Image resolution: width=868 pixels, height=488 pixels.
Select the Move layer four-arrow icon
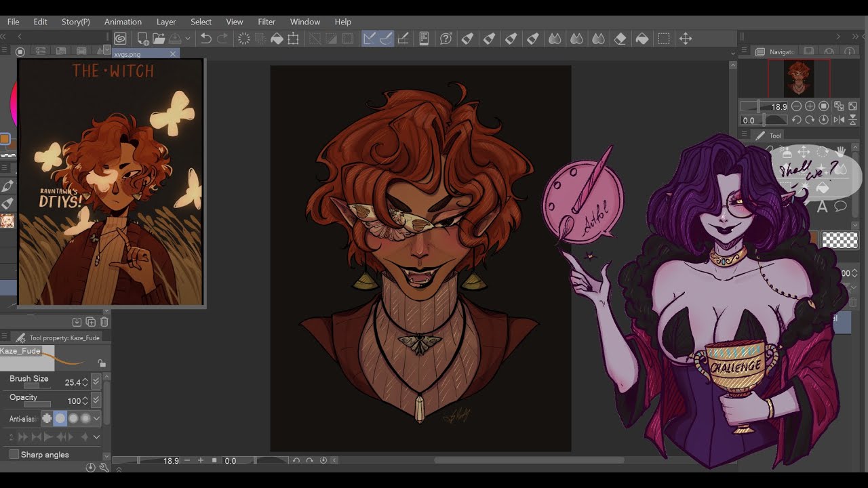686,39
